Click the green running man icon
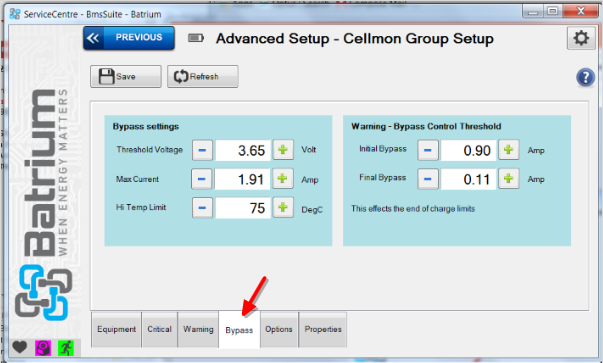Viewport: 603px width, 363px height. coord(66,348)
